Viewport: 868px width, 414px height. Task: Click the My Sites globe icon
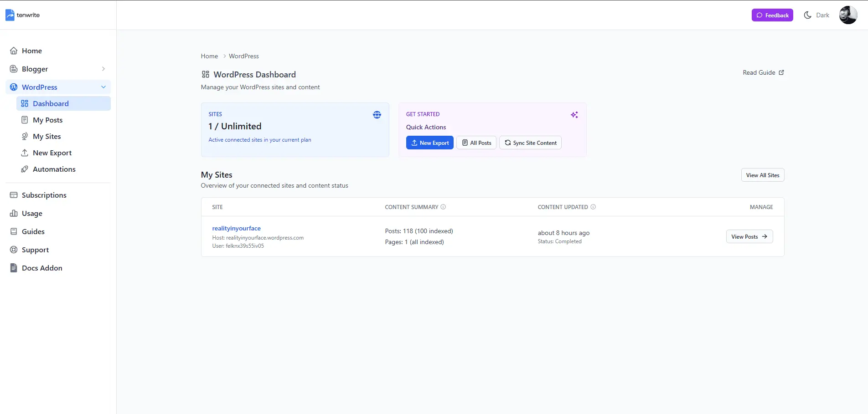(x=25, y=136)
